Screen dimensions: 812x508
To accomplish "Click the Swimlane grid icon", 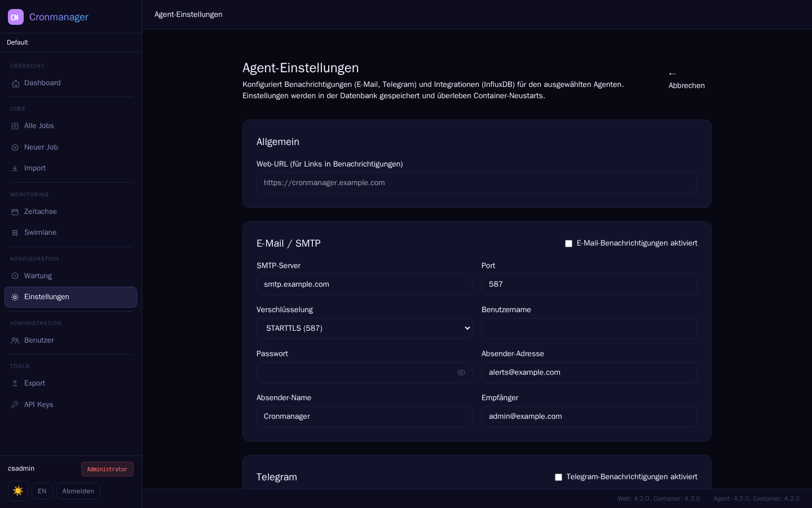I will [15, 233].
